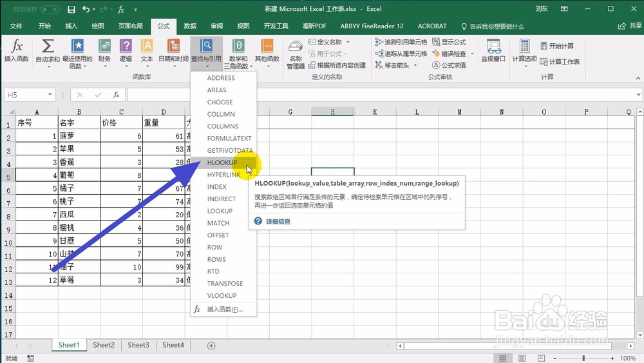
Task: Click Trace Precedents (追踪引用单元格)
Action: click(401, 42)
